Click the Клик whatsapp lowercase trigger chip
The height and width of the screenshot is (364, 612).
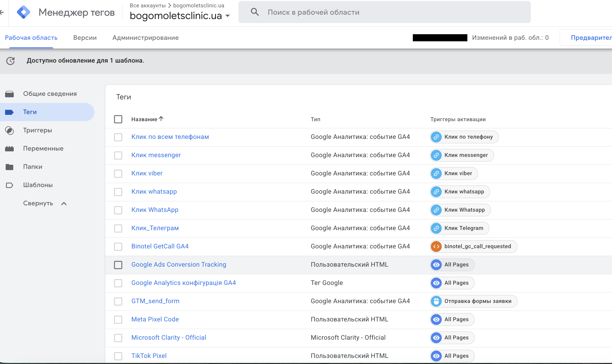tap(460, 192)
